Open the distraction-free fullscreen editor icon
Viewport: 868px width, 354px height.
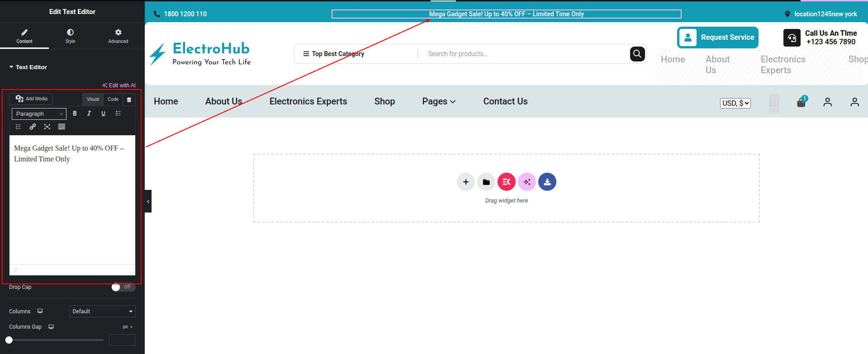tap(47, 127)
